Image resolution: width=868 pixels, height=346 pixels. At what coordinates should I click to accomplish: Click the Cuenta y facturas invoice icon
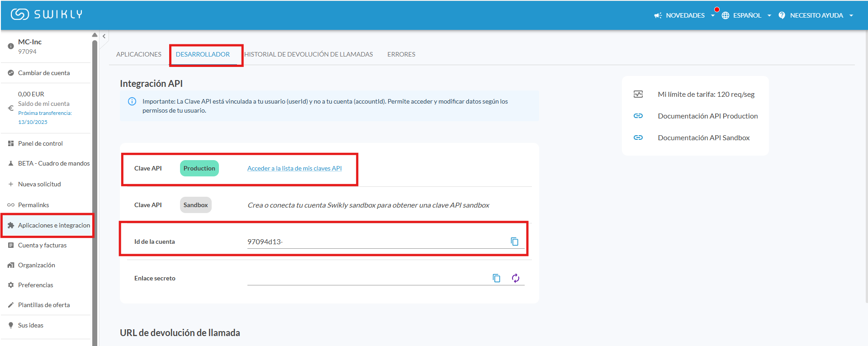pos(11,245)
